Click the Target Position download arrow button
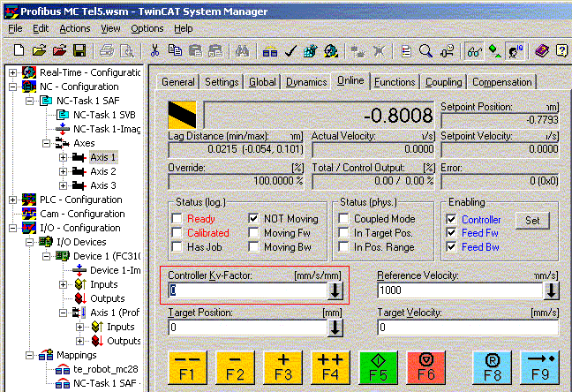The width and height of the screenshot is (572, 392). click(335, 328)
